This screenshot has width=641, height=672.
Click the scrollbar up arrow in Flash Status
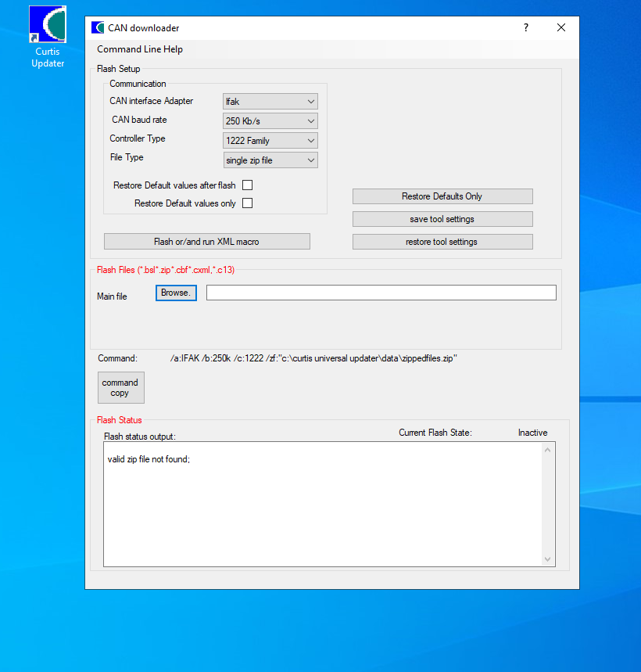point(548,449)
